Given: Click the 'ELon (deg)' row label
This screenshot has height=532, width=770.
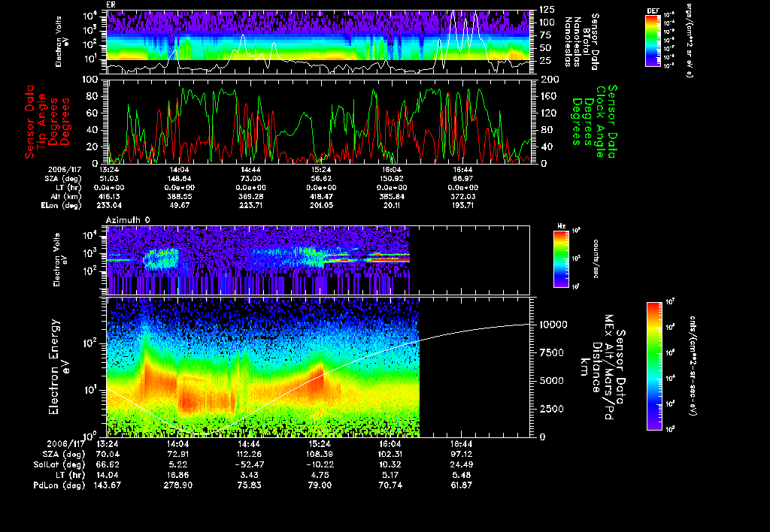Looking at the screenshot, I should (x=62, y=206).
